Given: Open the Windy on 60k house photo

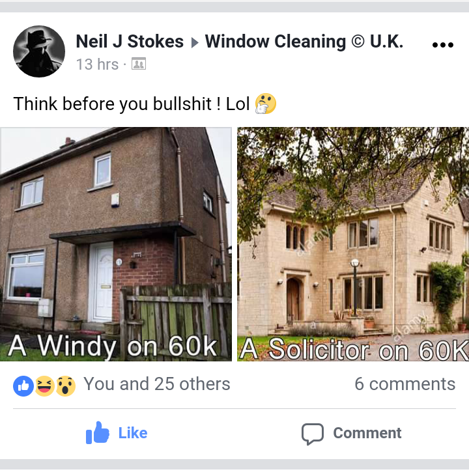Looking at the screenshot, I should coord(116,244).
